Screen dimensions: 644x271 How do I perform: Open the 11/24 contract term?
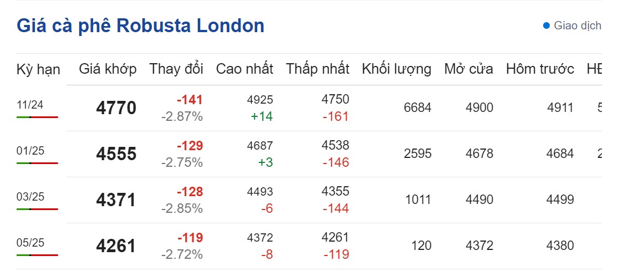pos(29,105)
